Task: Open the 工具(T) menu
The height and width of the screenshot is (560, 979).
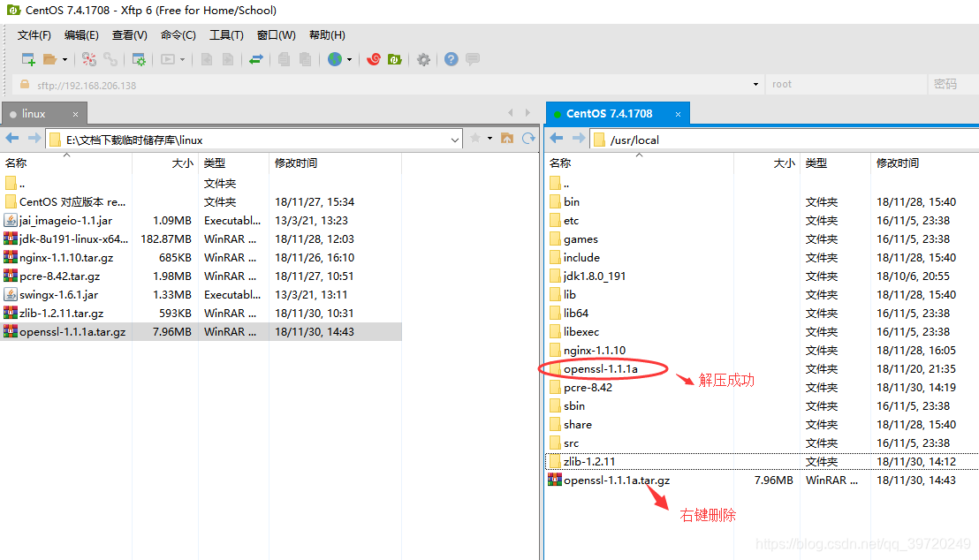Action: pyautogui.click(x=227, y=35)
